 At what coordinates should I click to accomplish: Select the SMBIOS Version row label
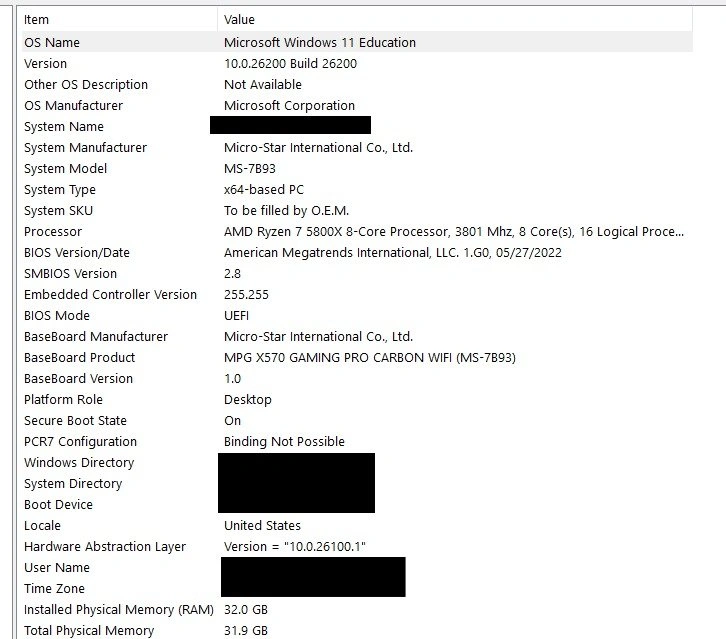coord(70,274)
